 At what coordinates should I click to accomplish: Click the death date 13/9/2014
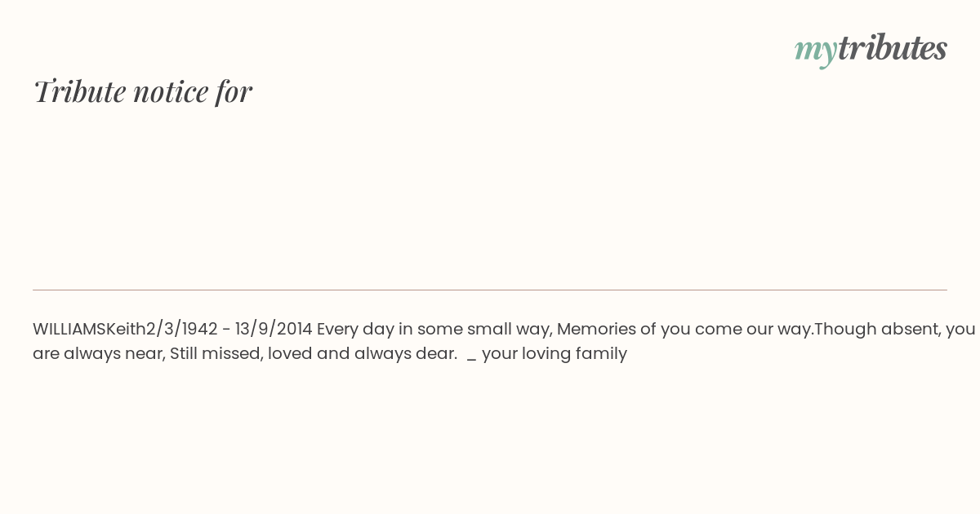point(274,329)
